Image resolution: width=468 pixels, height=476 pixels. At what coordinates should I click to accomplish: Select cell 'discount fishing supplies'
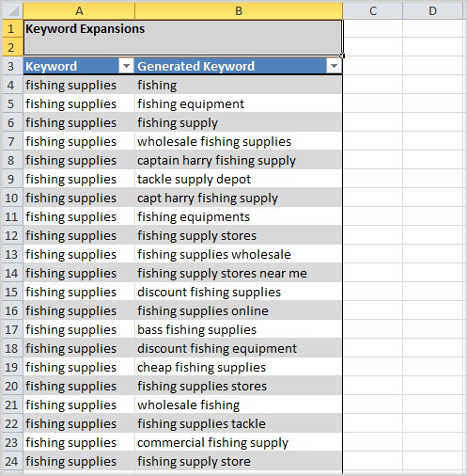tap(239, 292)
